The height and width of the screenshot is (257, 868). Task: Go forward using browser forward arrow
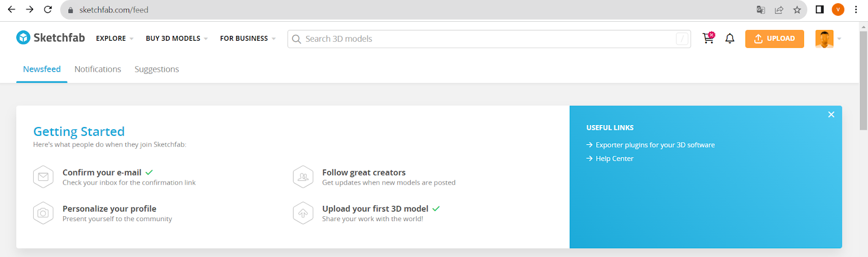point(30,9)
